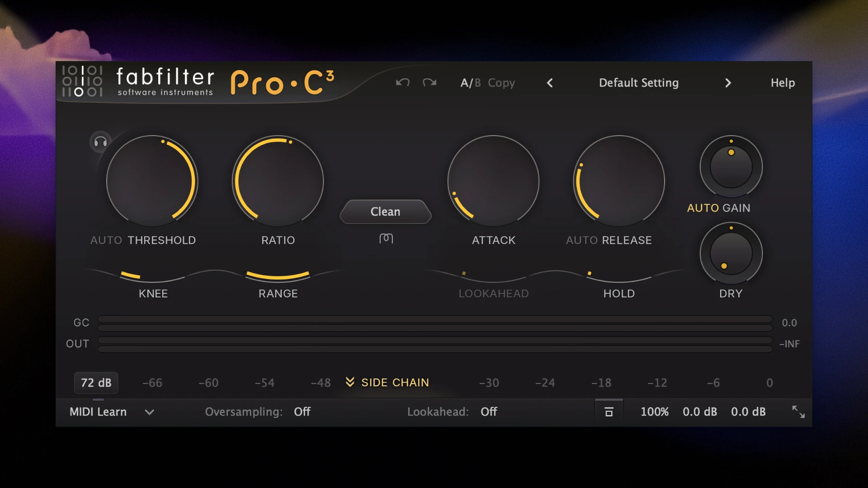Viewport: 868px width, 488px height.
Task: Click the resize interface arrows icon
Action: [x=798, y=412]
